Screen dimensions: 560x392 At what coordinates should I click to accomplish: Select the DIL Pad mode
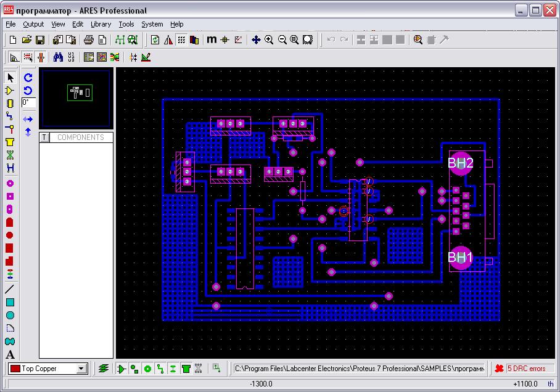[10, 209]
